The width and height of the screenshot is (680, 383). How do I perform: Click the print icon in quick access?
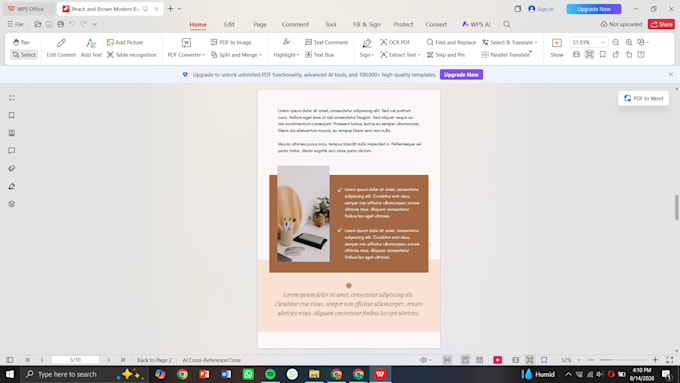[60, 24]
